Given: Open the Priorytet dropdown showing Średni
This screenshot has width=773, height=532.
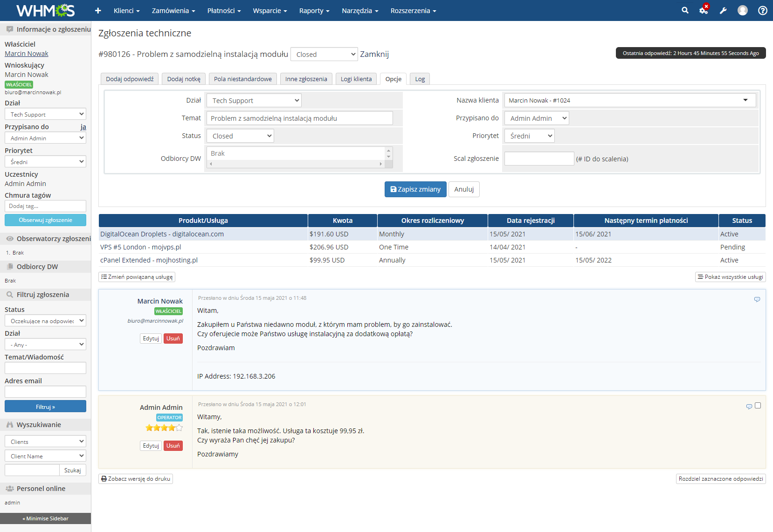Looking at the screenshot, I should [x=529, y=136].
